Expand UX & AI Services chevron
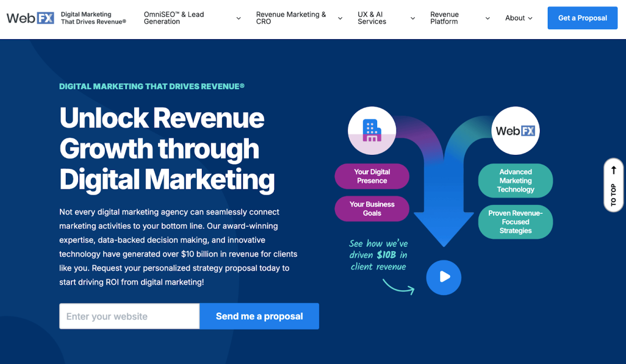Screen dimensions: 626x364 click(x=413, y=18)
